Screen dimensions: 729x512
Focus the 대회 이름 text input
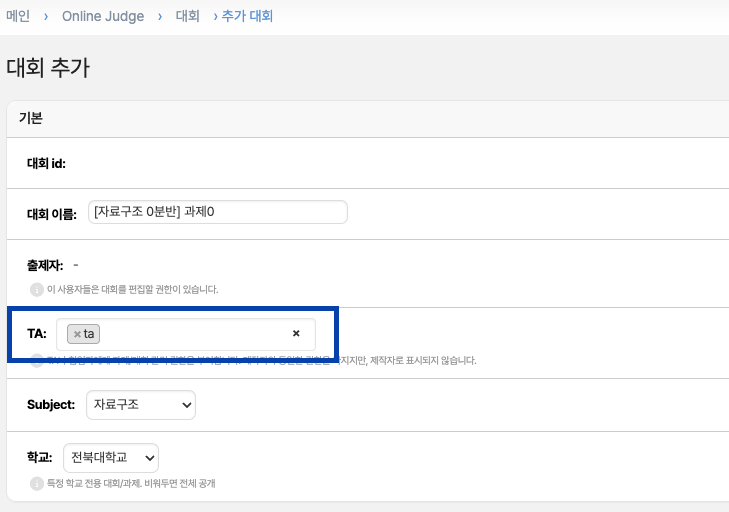217,212
